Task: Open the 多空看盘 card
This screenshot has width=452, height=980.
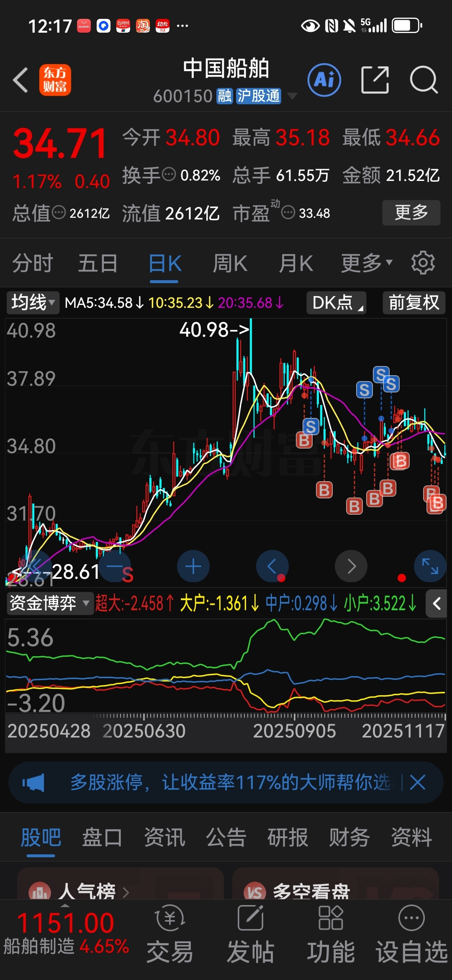Action: [336, 884]
